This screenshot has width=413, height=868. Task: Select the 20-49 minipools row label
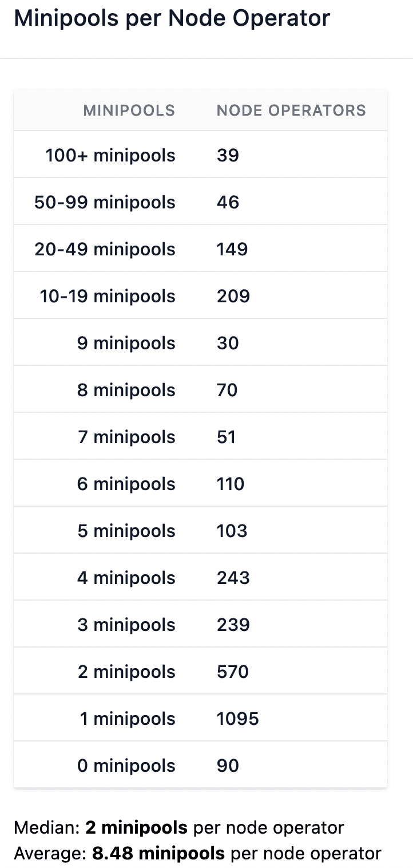[105, 249]
